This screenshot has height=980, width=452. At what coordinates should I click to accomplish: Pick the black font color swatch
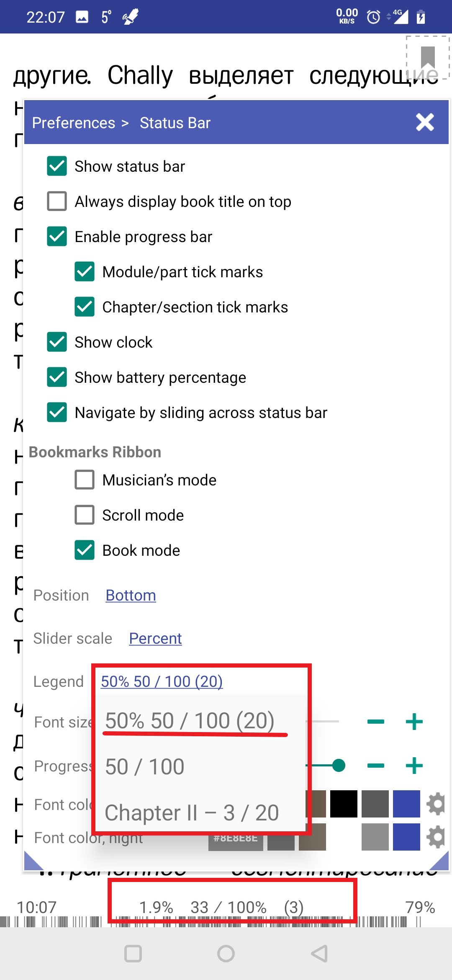[344, 804]
